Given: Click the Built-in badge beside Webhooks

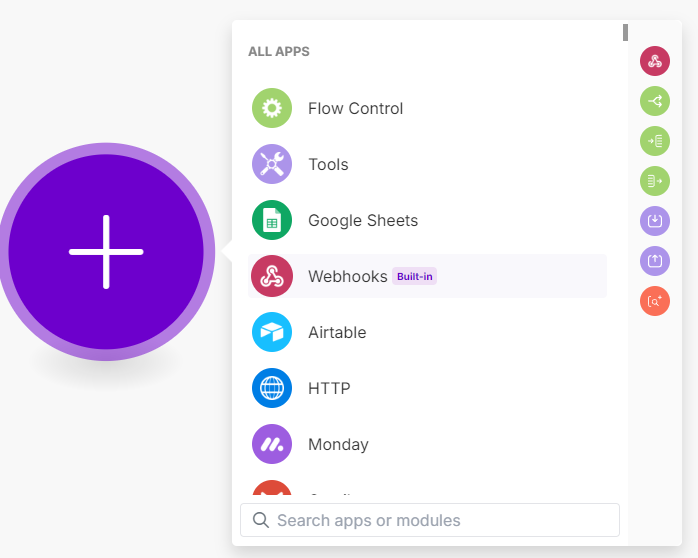Looking at the screenshot, I should click(414, 276).
